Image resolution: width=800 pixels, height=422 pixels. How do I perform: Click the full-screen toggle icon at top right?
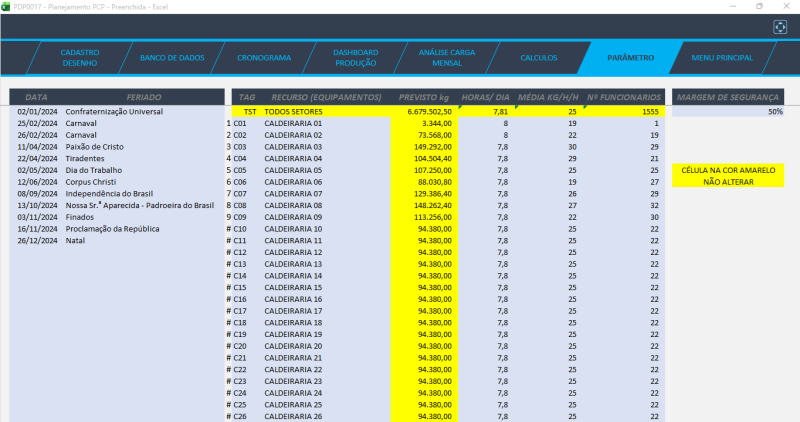coord(780,27)
